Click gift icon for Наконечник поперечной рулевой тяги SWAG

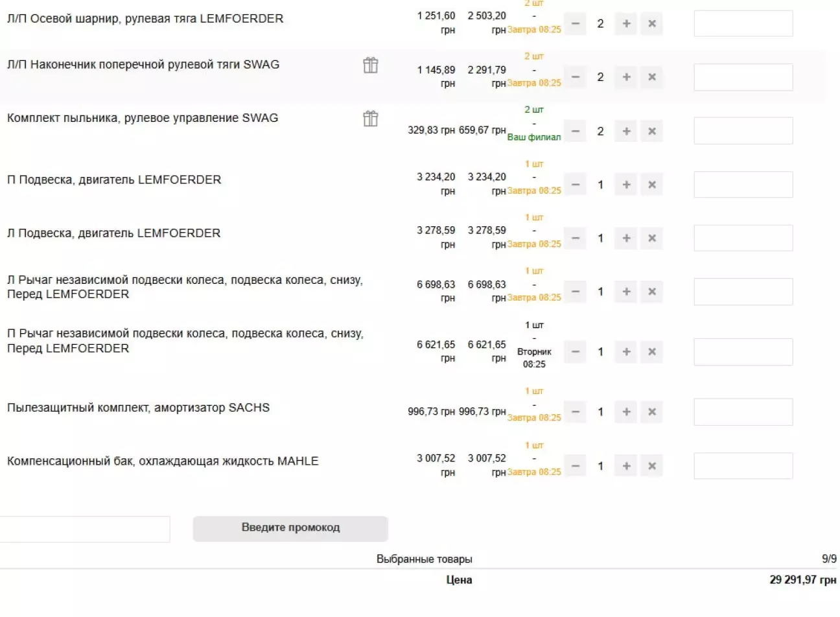click(370, 65)
